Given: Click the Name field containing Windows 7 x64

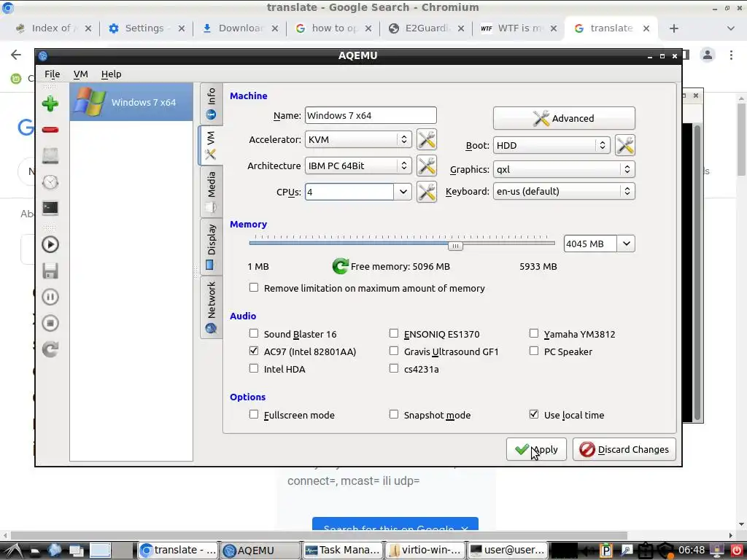Looking at the screenshot, I should (x=371, y=115).
